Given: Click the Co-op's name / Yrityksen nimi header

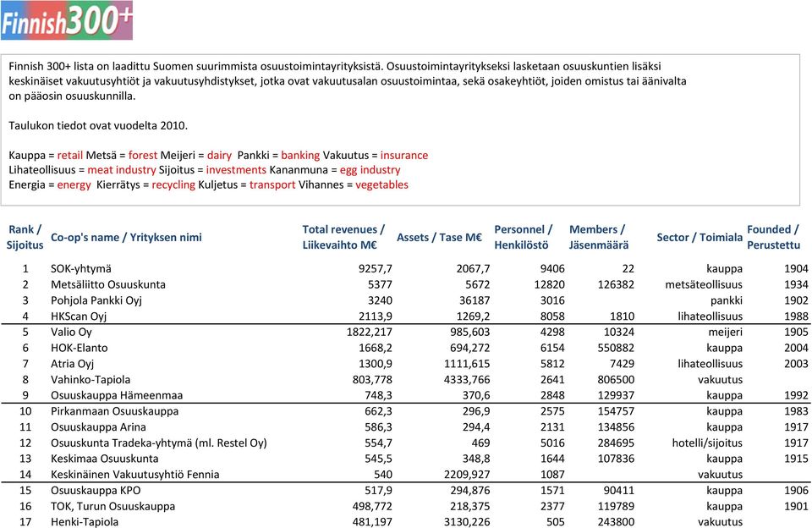Looking at the screenshot, I should click(126, 237).
